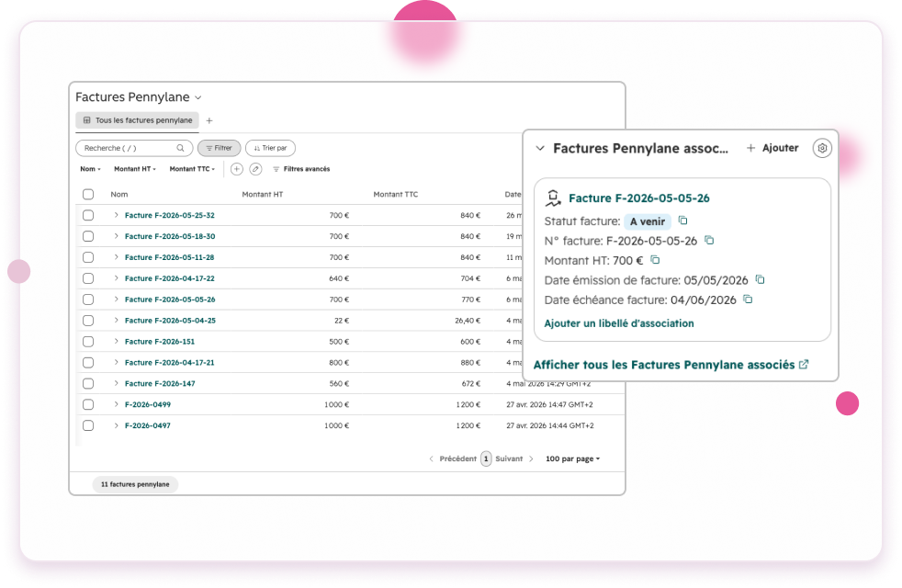Open the Factures Pennylane title dropdown
Viewport: 902px width, 588px height.
(197, 97)
